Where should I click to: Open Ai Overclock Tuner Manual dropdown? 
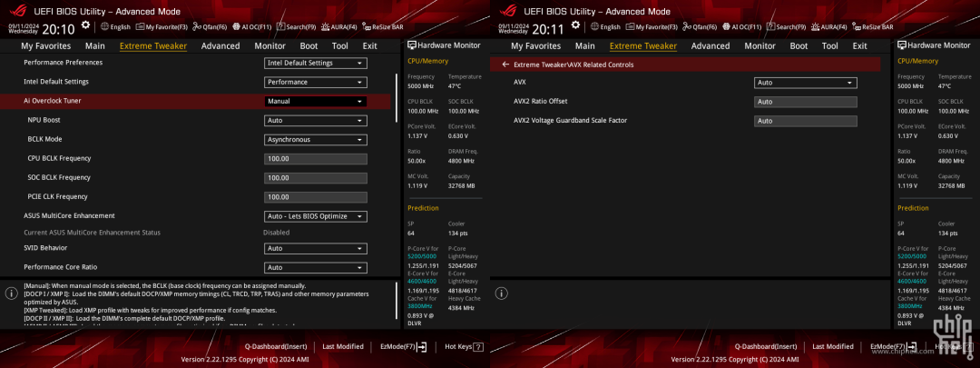(x=316, y=102)
